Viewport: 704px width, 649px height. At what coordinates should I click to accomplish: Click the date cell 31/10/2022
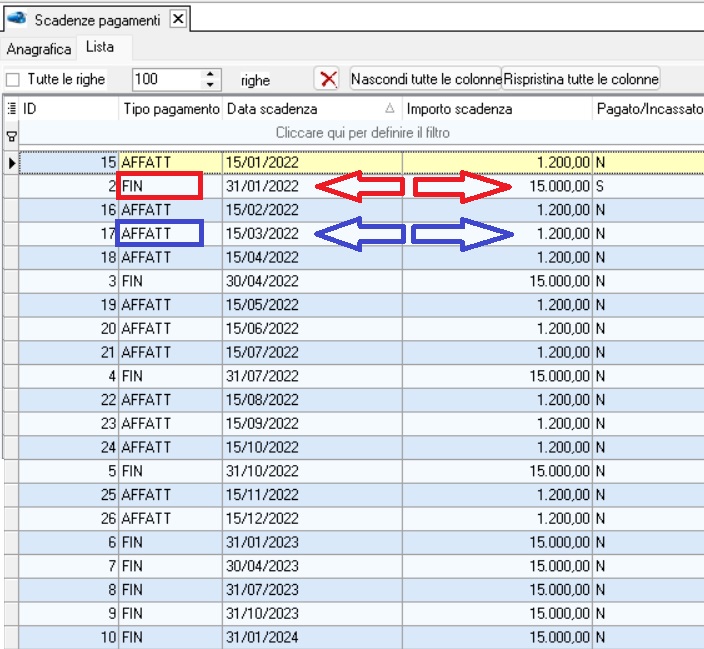point(312,471)
